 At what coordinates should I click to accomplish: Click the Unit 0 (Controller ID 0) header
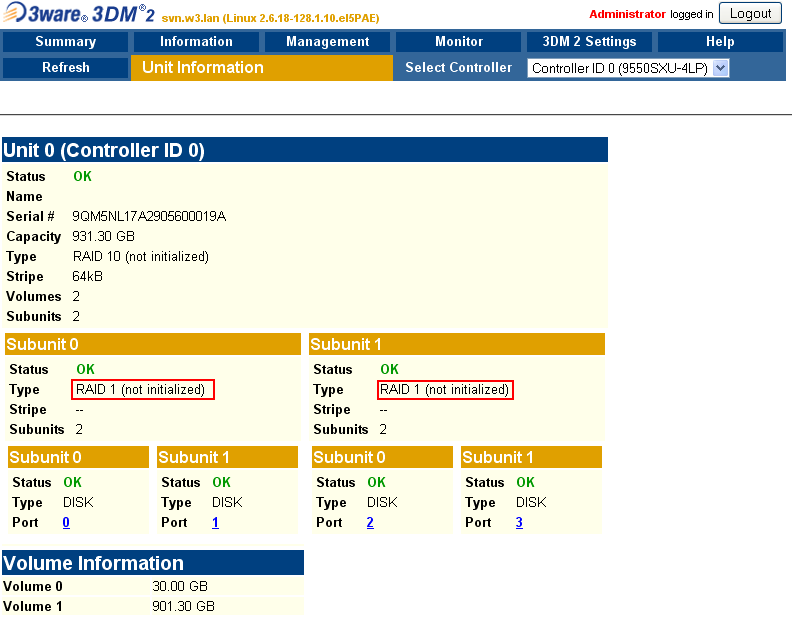[104, 150]
